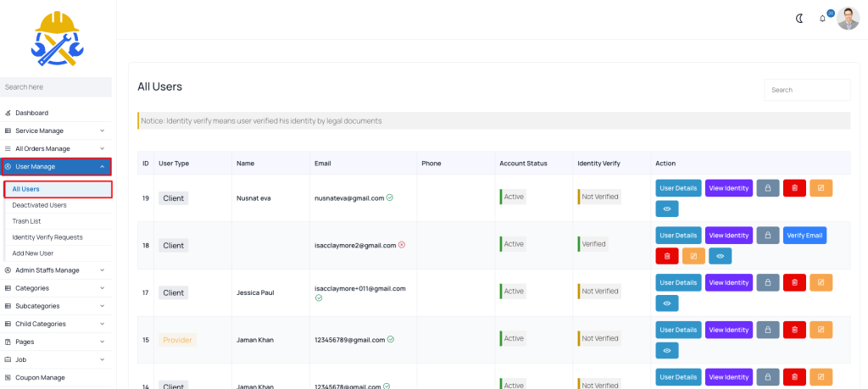Click unverified red icon beside isacclaymore2@gmail.com
Viewport: 868px width, 389px height.
pos(402,245)
